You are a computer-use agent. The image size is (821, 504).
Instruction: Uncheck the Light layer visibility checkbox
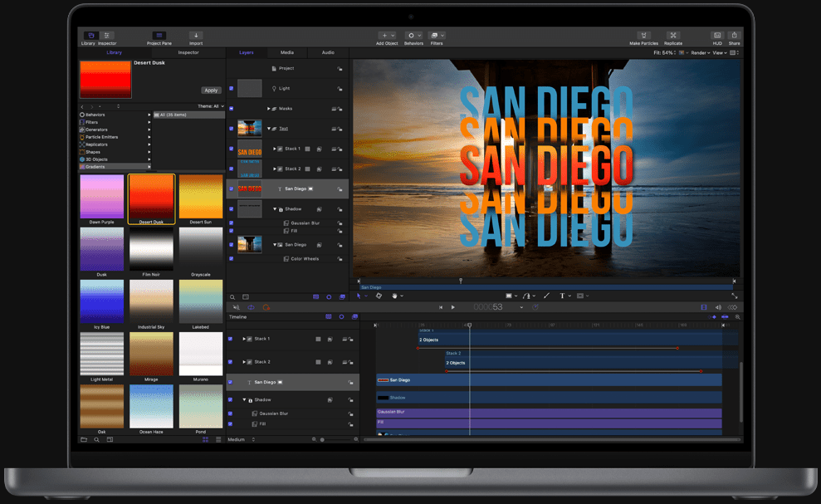231,88
